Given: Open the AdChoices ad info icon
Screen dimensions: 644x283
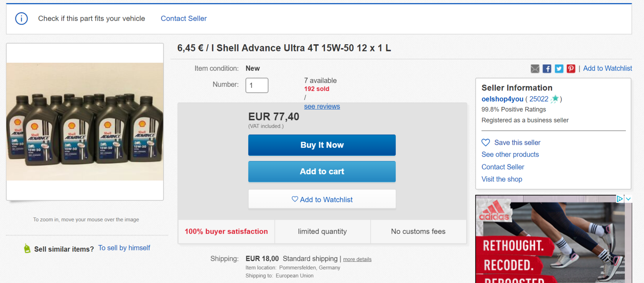Looking at the screenshot, I should (x=620, y=199).
